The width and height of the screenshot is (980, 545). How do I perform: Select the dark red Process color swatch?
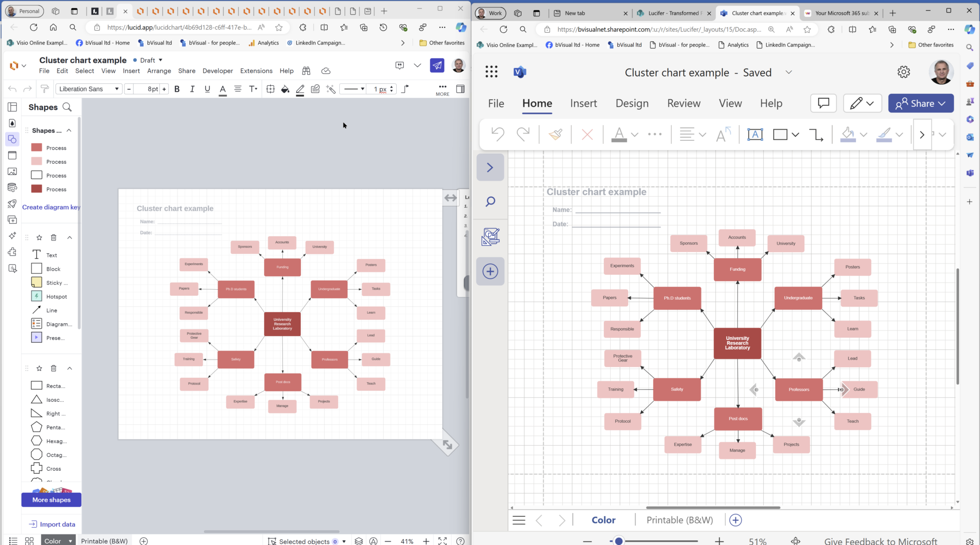36,189
